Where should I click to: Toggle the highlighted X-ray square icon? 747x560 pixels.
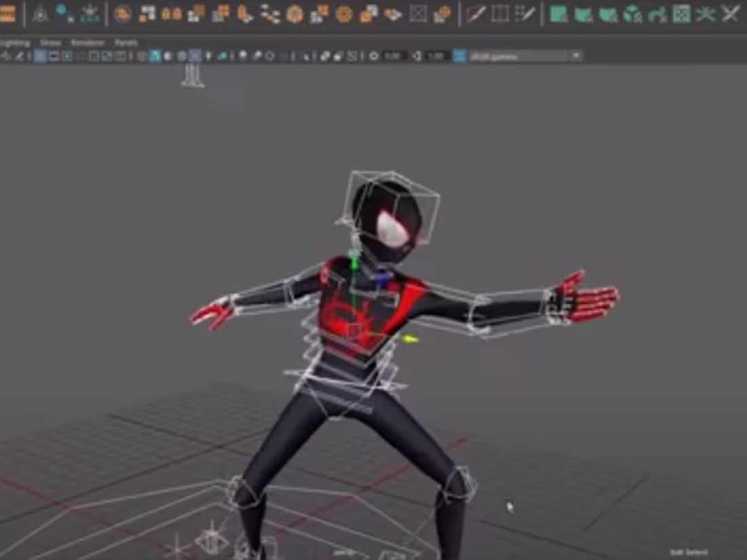(x=195, y=56)
